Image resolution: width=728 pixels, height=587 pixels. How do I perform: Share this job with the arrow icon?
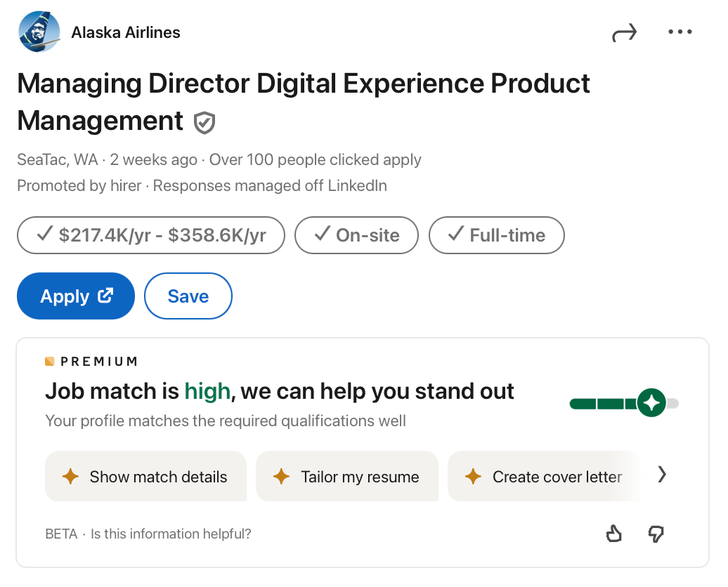click(x=623, y=33)
